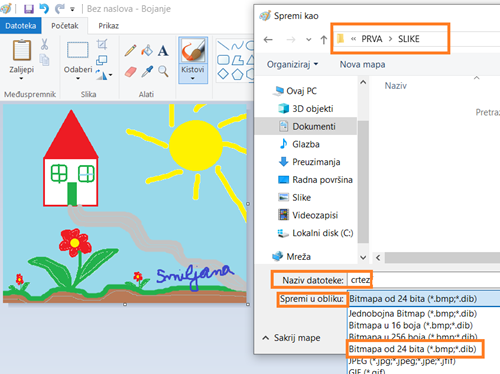Choose Jednobojna Bitmap format option
This screenshot has height=374, width=500.
click(413, 313)
